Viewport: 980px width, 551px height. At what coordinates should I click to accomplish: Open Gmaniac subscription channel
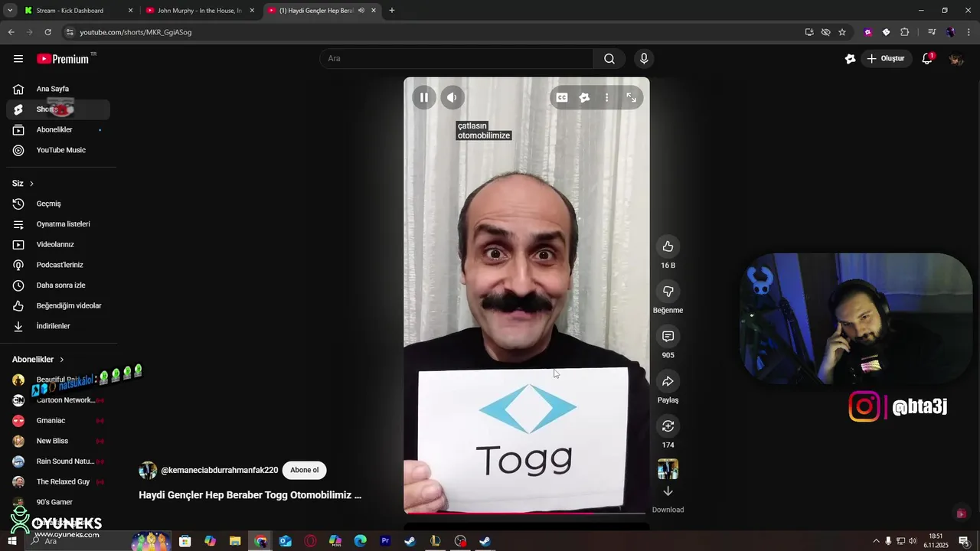click(58, 421)
